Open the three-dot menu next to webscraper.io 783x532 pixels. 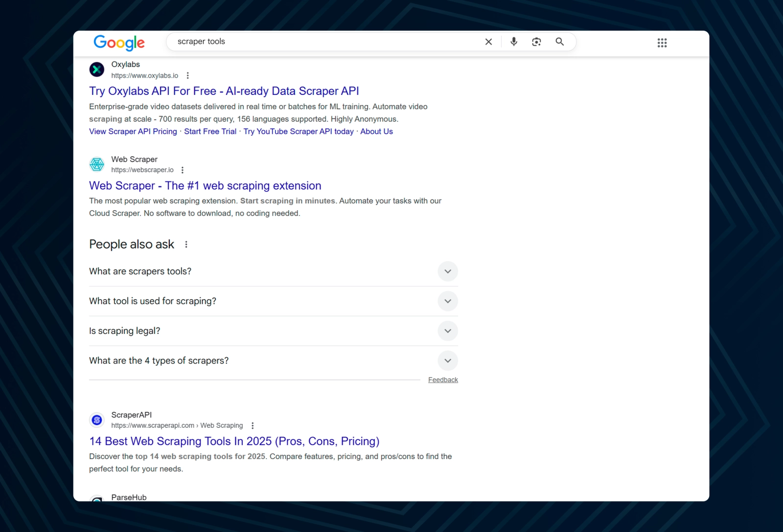point(183,170)
